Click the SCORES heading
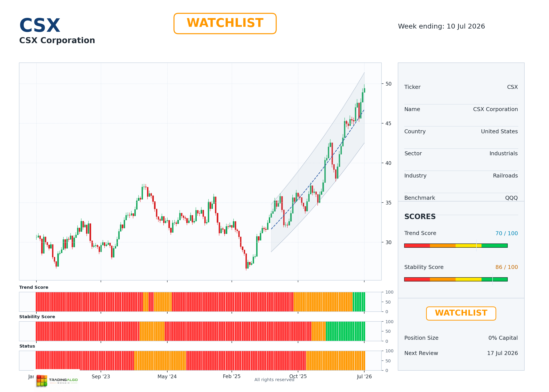This screenshot has width=549, height=392. point(420,216)
